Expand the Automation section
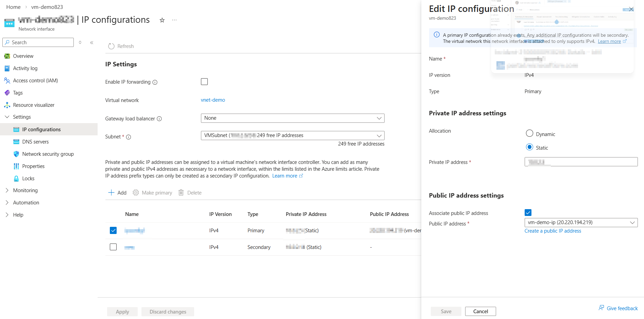Image resolution: width=644 pixels, height=319 pixels. pyautogui.click(x=7, y=203)
